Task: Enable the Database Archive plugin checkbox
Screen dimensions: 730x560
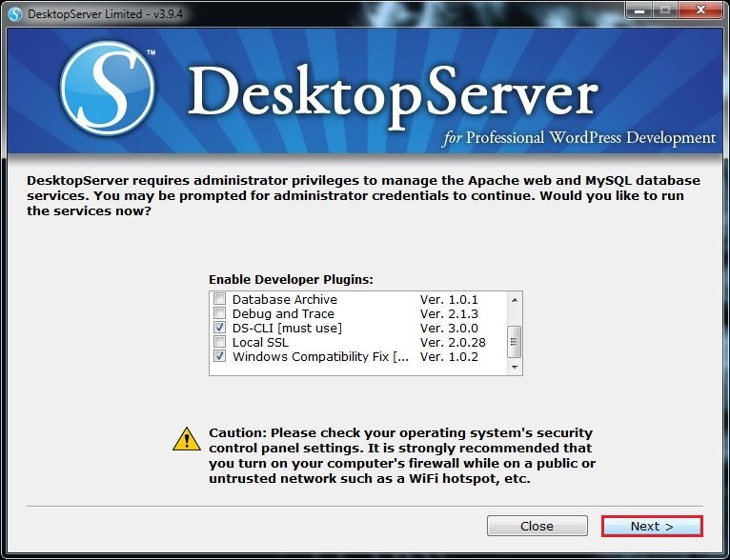Action: point(220,299)
